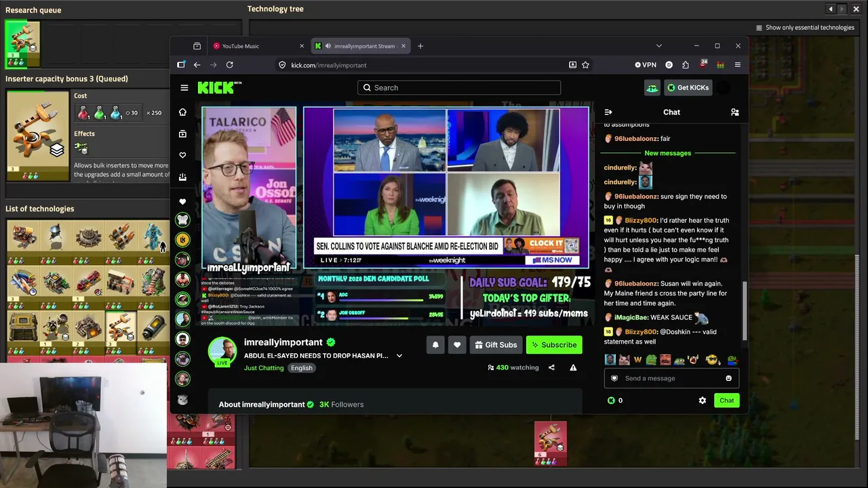Expand the stream title description
This screenshot has width=868, height=488.
coord(399,356)
